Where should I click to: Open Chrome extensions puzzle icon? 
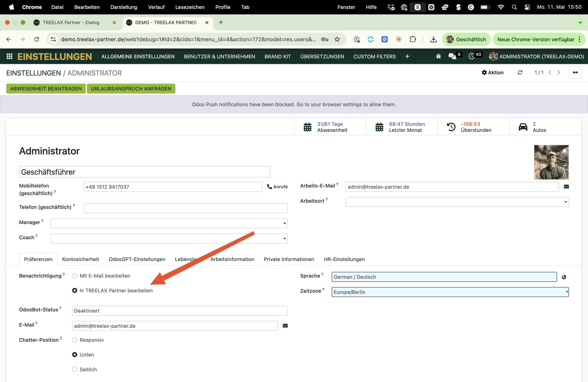pyautogui.click(x=413, y=39)
